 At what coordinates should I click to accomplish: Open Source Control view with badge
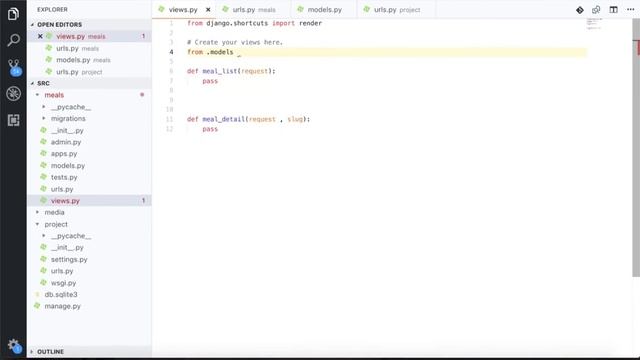tap(14, 67)
